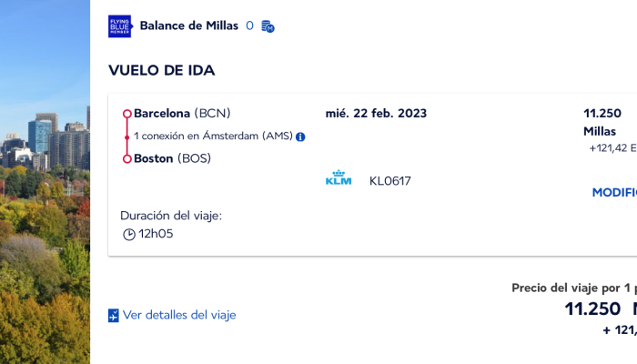The height and width of the screenshot is (364, 637).
Task: Click the Amsterdam connection stop dot
Action: [127, 137]
